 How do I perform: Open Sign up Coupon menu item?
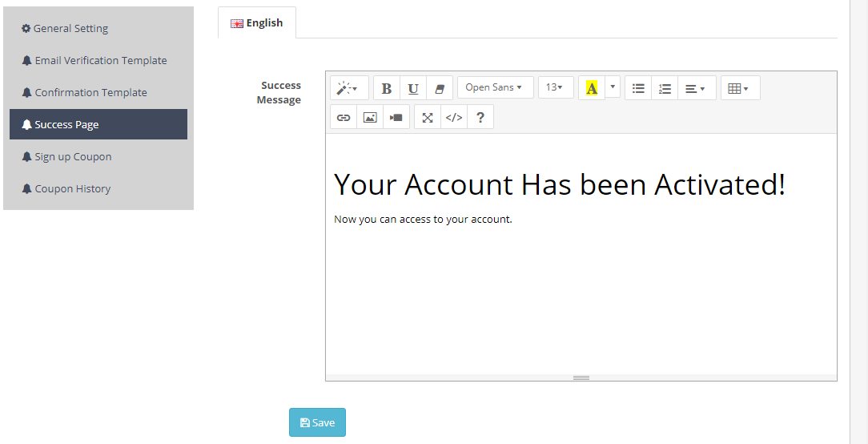pos(98,156)
